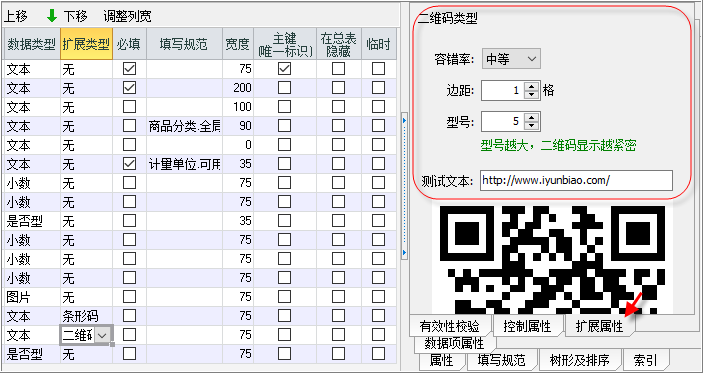The image size is (703, 373).
Task: Click the 宽度 column header
Action: [238, 43]
